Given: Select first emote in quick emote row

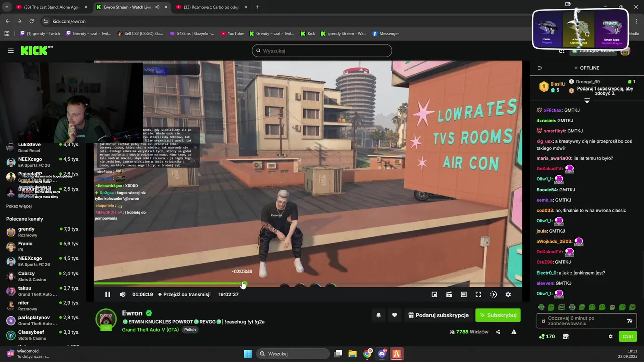Looking at the screenshot, I should (x=541, y=307).
